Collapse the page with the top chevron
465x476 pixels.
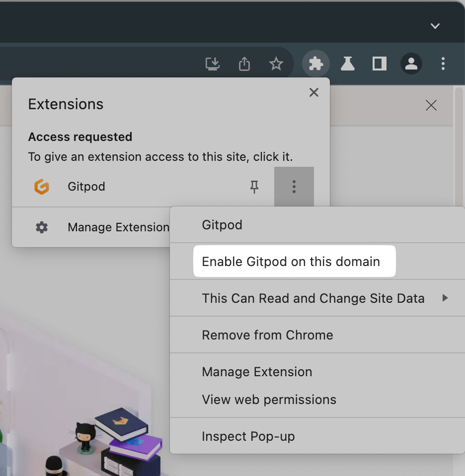tap(435, 26)
